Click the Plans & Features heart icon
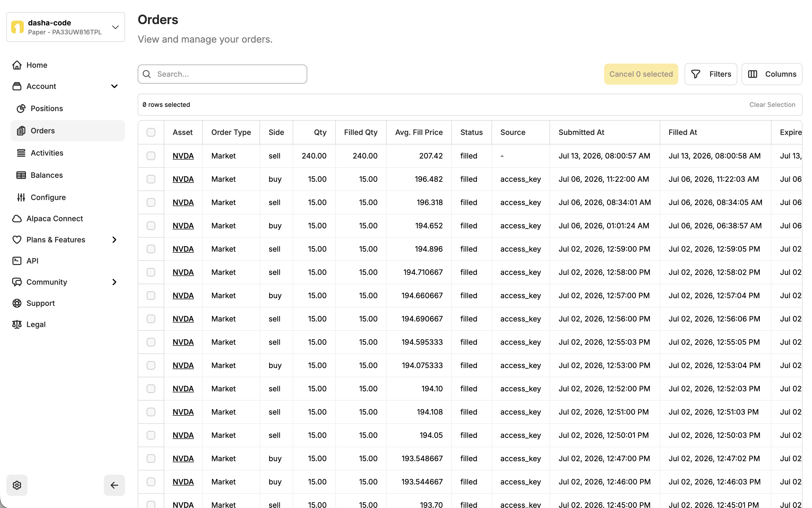The image size is (812, 508). click(x=17, y=239)
